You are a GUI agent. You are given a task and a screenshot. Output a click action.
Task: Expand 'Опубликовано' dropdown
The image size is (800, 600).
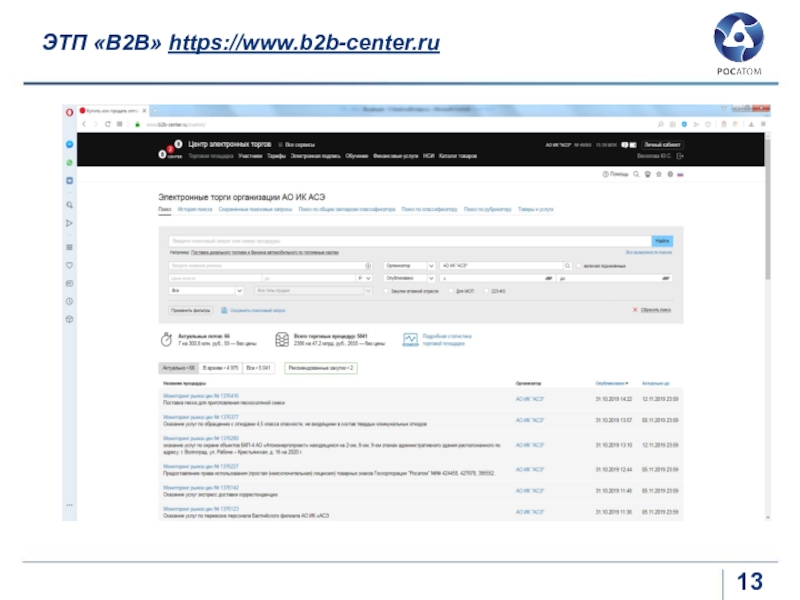(409, 278)
